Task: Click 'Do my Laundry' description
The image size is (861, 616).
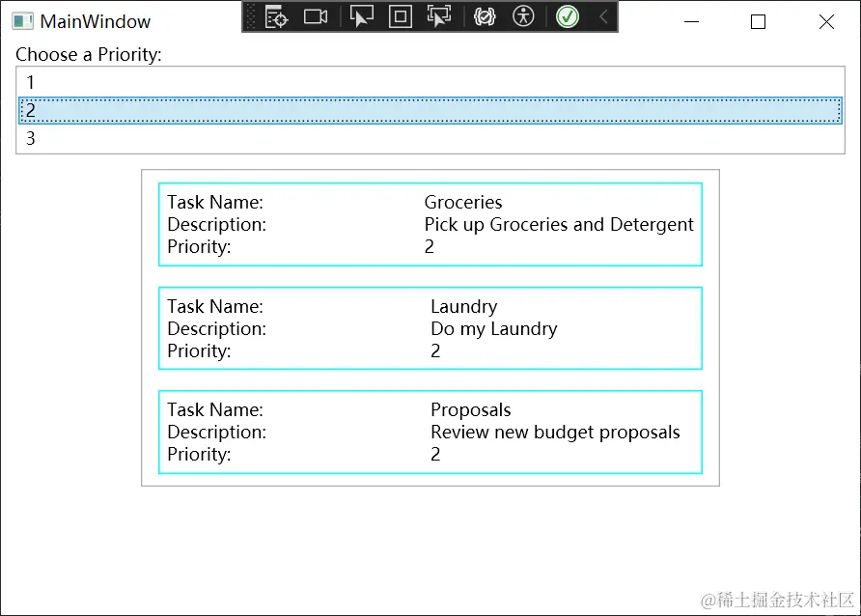Action: tap(493, 329)
